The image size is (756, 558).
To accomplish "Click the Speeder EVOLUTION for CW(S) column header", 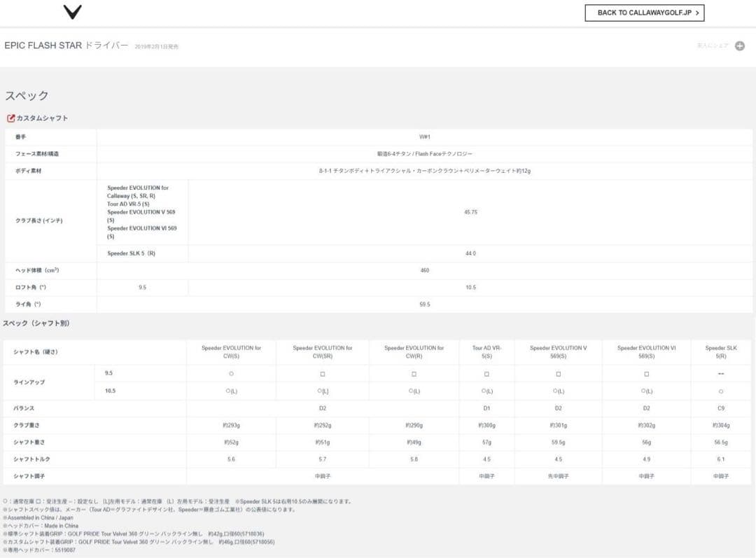I will [x=231, y=352].
